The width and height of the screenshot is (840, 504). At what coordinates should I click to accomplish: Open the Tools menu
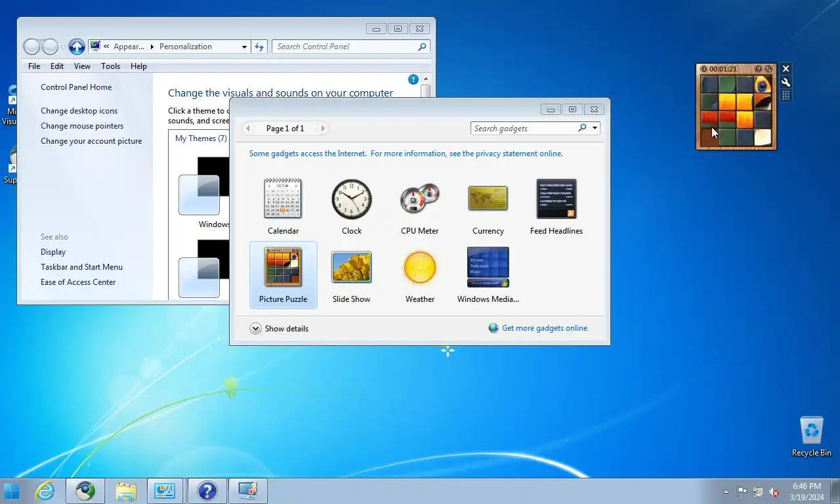110,66
